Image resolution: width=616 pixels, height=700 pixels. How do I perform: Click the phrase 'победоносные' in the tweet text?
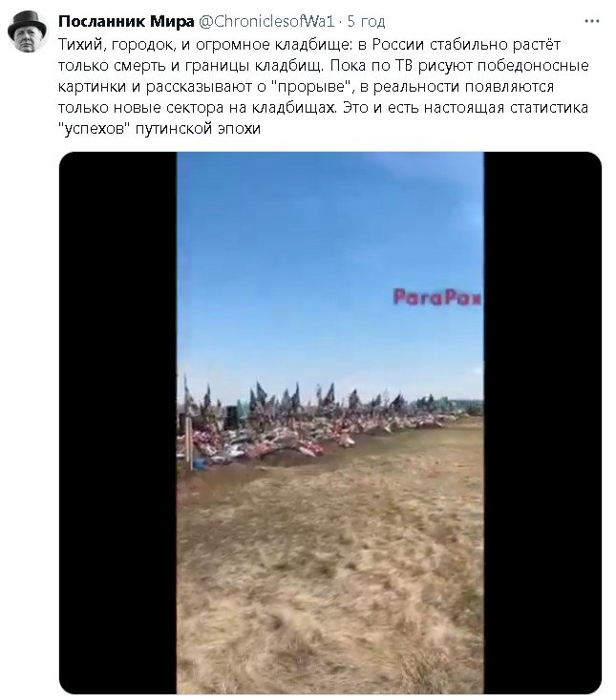(x=533, y=66)
